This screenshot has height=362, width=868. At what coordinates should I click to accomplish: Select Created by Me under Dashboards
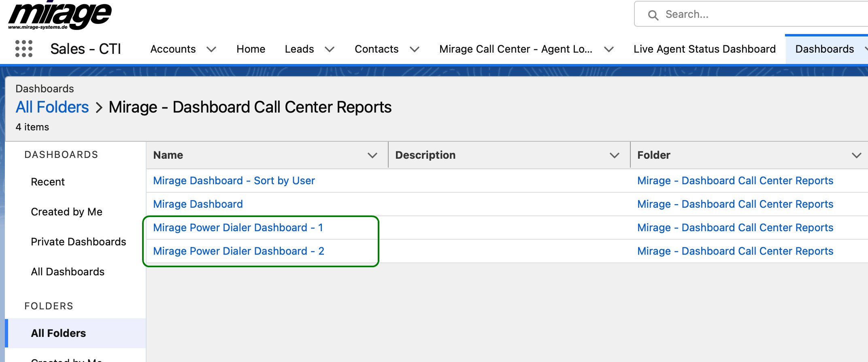coord(67,212)
